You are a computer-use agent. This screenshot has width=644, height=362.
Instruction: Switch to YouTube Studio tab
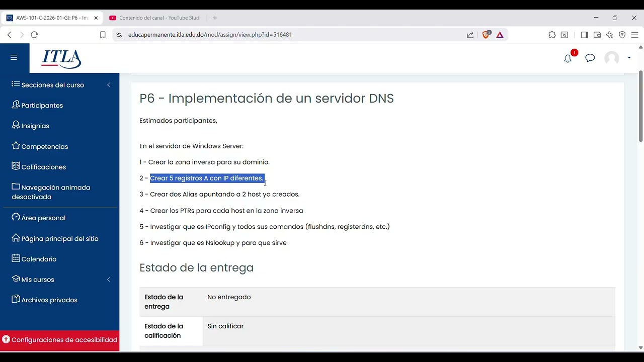[x=156, y=18]
